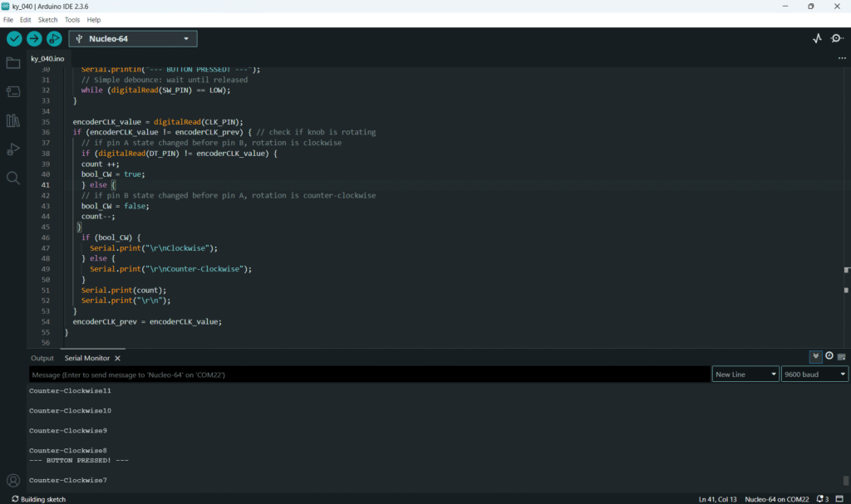Click the Verify sketch checkmark button
851x504 pixels.
tap(14, 39)
